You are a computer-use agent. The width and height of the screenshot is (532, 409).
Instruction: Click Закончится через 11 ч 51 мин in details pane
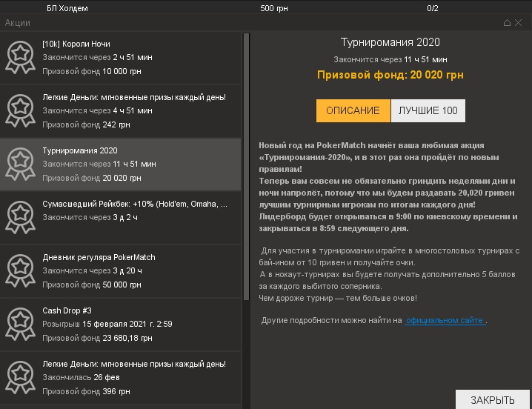tap(390, 60)
